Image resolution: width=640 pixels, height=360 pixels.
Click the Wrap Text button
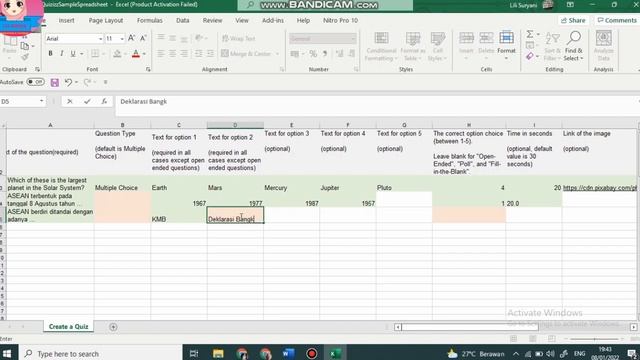pos(239,38)
